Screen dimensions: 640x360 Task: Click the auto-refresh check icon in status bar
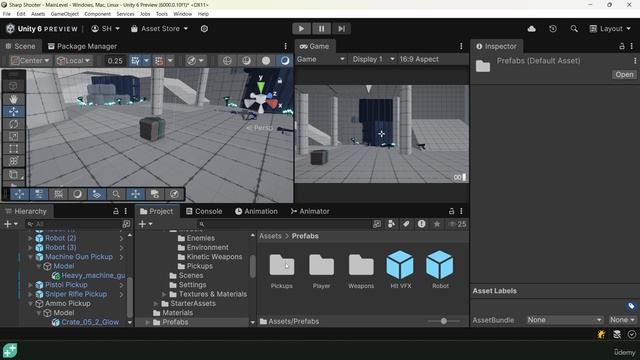(631, 334)
